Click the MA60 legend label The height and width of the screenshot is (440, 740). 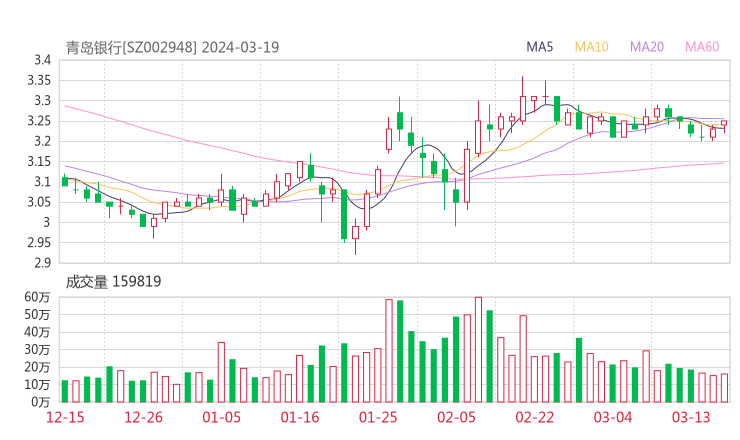702,47
